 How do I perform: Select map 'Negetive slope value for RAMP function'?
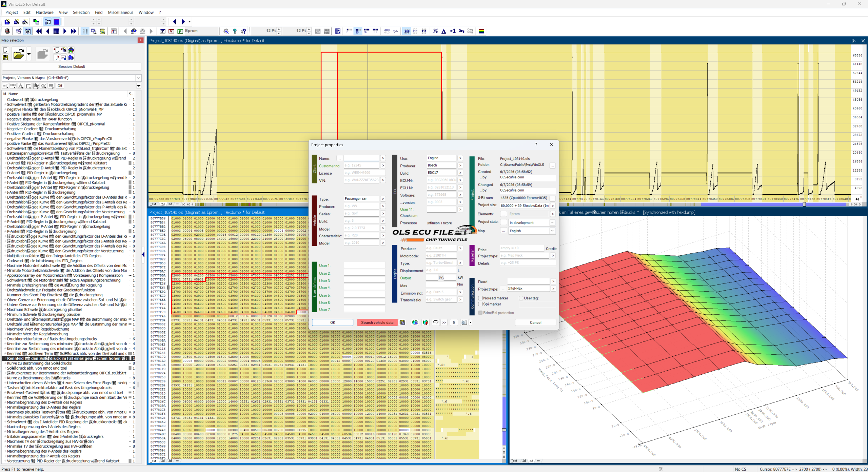[x=39, y=119]
